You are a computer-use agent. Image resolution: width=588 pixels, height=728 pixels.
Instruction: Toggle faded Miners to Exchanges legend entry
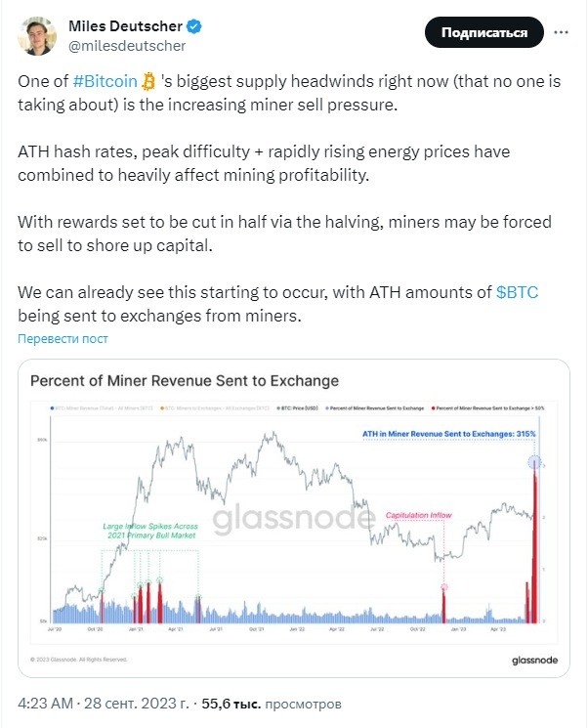pos(215,408)
